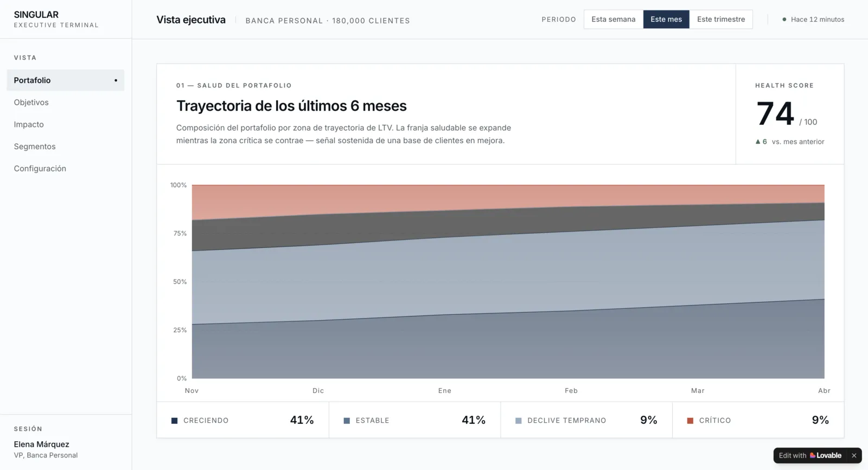Click the CRECIENDO 41% legend card

243,420
